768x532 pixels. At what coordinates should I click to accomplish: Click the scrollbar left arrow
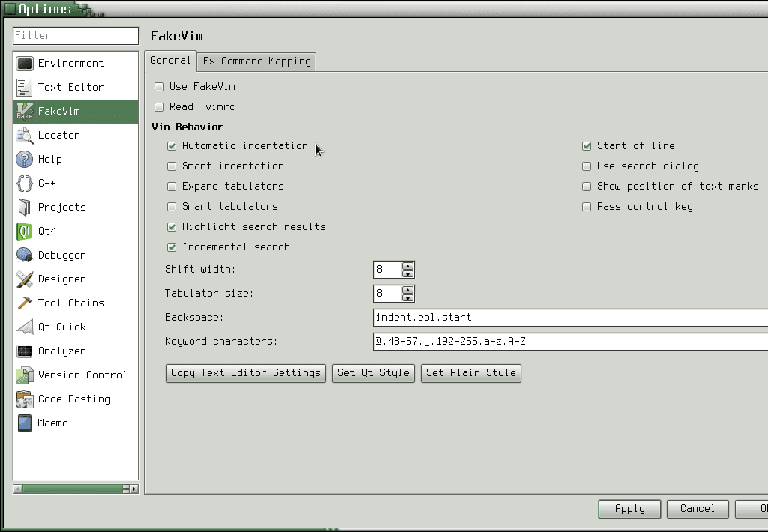[17, 489]
